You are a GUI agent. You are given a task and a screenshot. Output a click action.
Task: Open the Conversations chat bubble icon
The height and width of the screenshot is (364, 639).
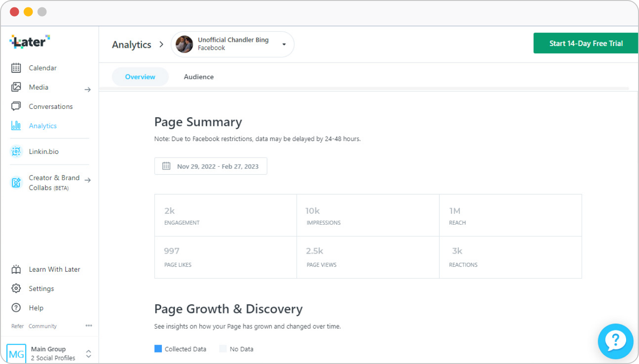(16, 106)
